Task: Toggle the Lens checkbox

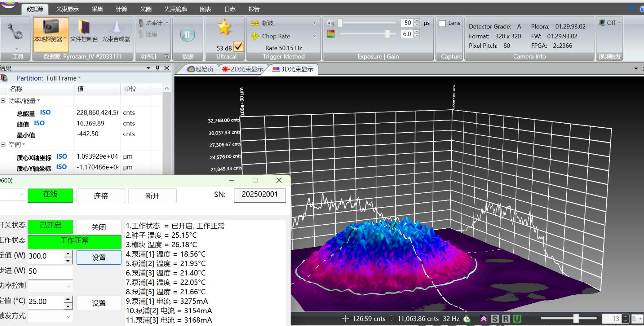Action: tap(442, 23)
